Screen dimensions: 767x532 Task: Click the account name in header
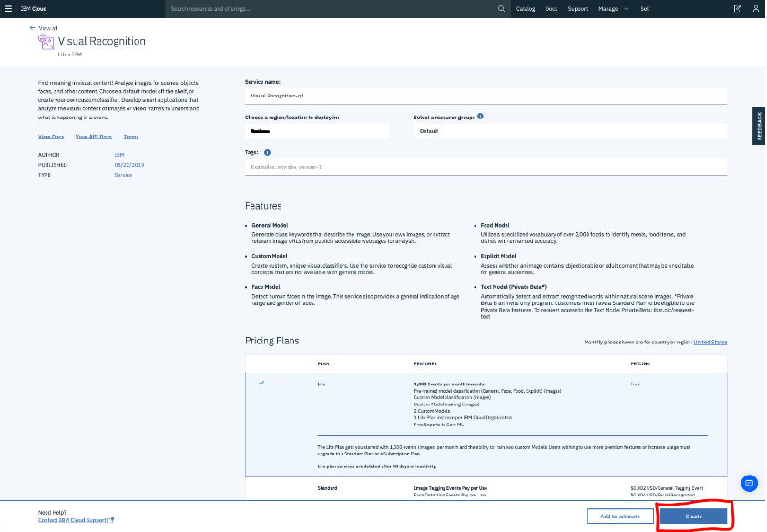pyautogui.click(x=645, y=9)
